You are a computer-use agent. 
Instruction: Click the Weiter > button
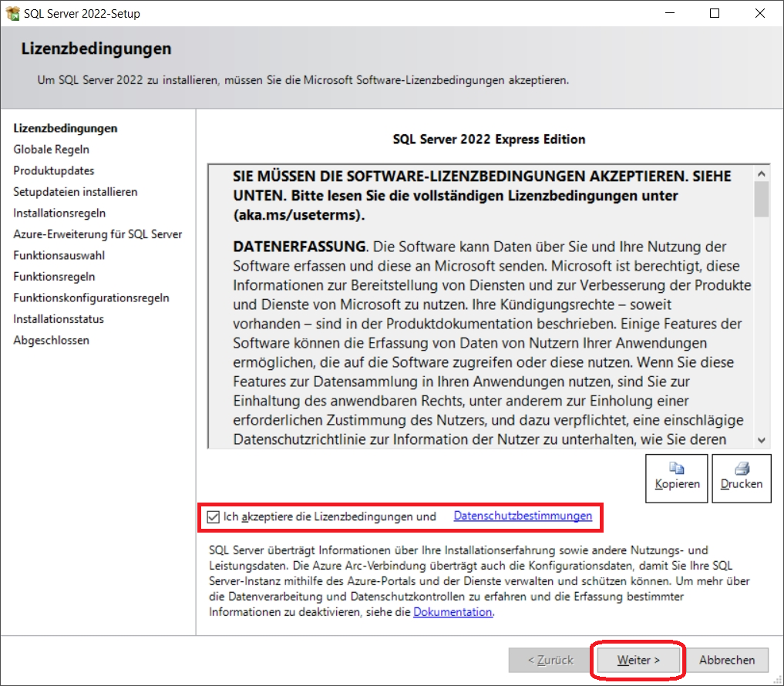coord(638,660)
